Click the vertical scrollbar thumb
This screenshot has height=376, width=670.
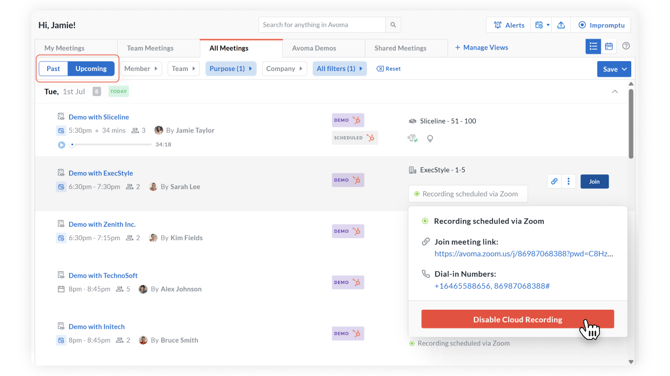(x=631, y=123)
